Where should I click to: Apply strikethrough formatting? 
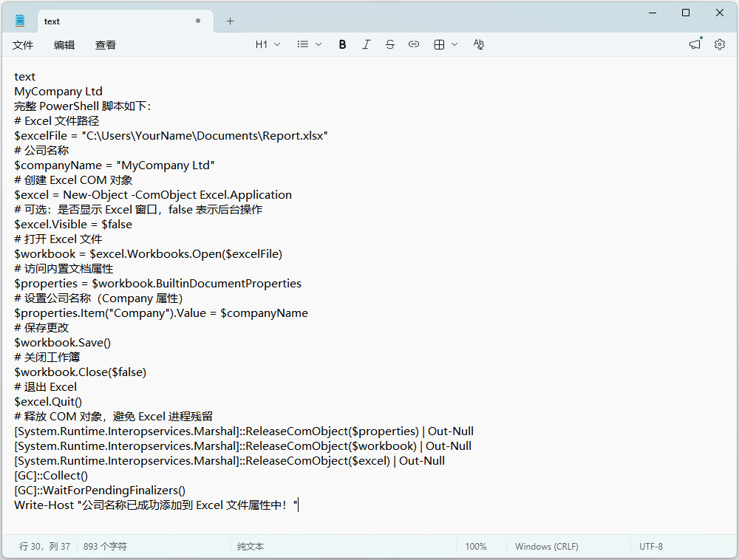click(389, 44)
